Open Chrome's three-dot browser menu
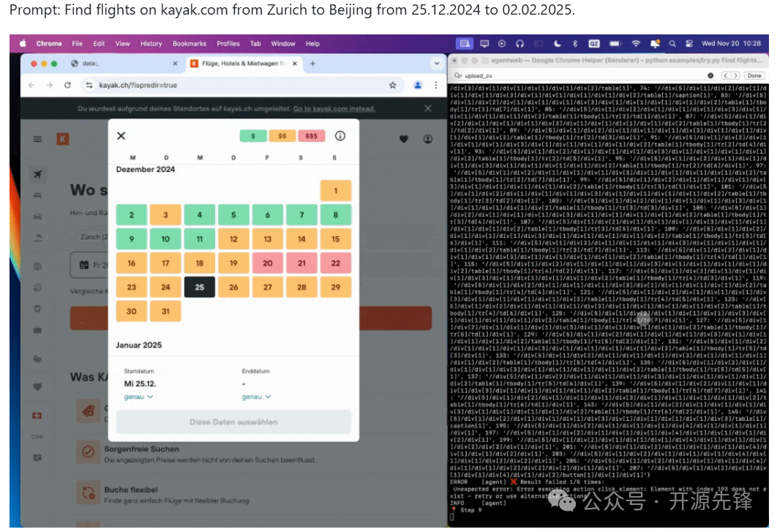777x532 pixels. tap(437, 86)
